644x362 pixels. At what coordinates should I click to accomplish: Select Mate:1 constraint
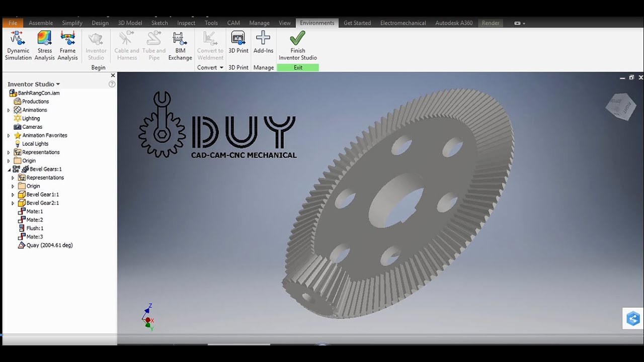click(x=31, y=212)
